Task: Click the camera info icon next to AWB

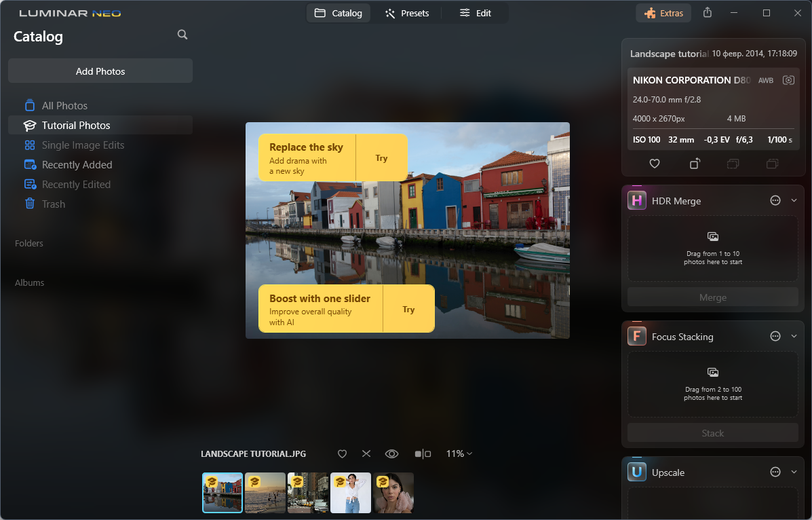Action: (788, 80)
